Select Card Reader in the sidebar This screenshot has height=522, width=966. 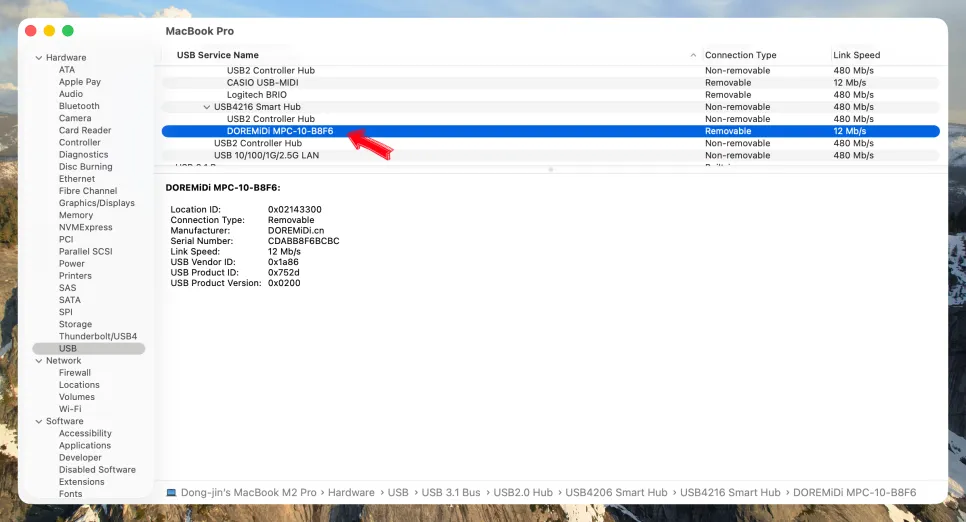click(85, 130)
